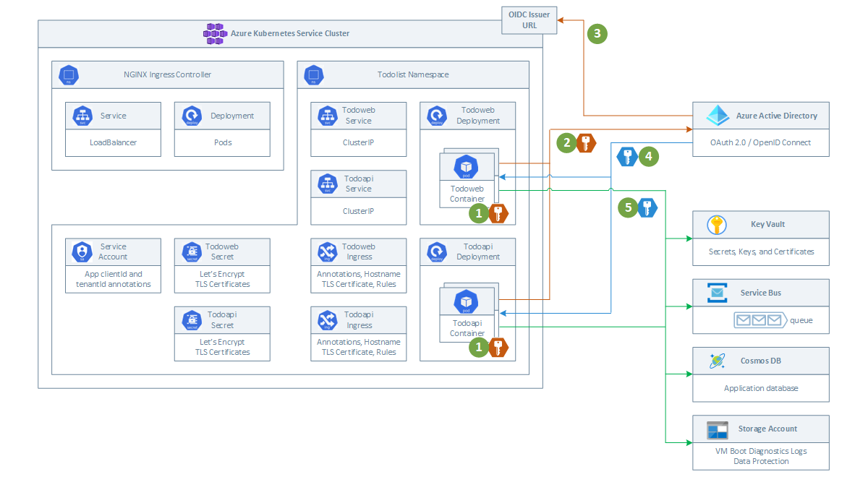The width and height of the screenshot is (868, 477).
Task: Click the Storage Account icon
Action: point(717,429)
